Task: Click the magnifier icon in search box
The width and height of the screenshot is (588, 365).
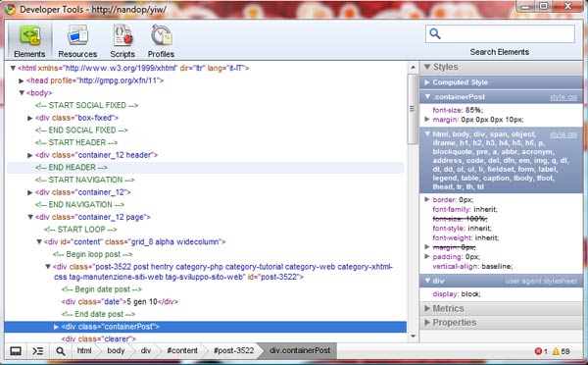Action: coord(435,33)
